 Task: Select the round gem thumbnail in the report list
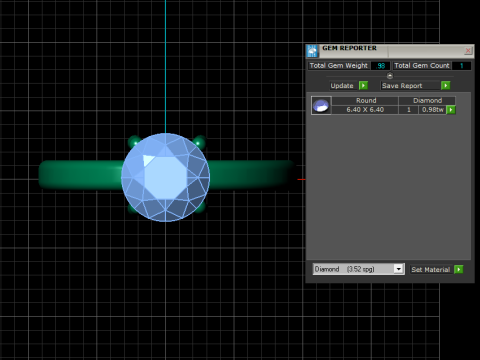click(321, 105)
